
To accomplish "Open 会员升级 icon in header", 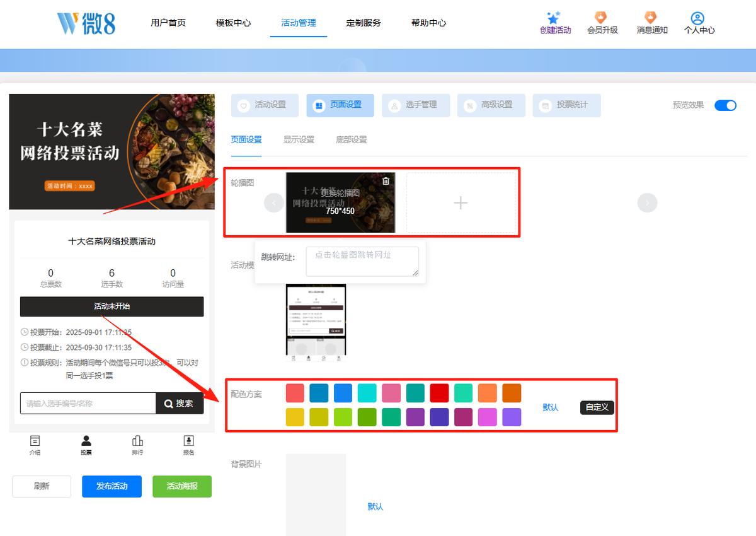I will (602, 17).
